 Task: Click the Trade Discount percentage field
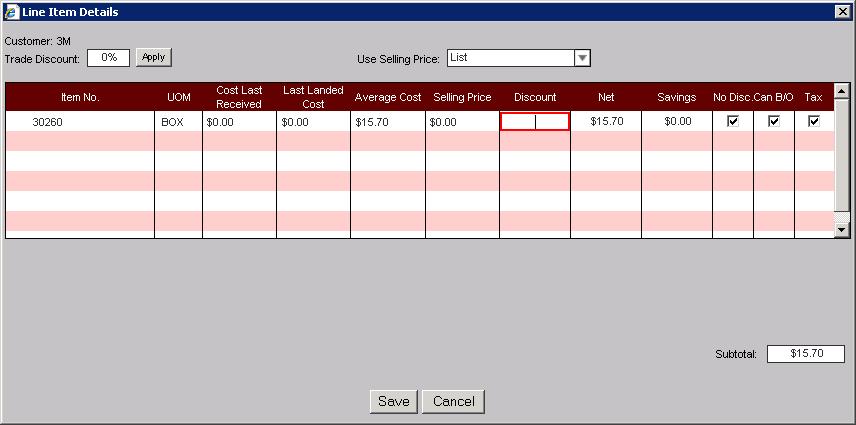[108, 57]
